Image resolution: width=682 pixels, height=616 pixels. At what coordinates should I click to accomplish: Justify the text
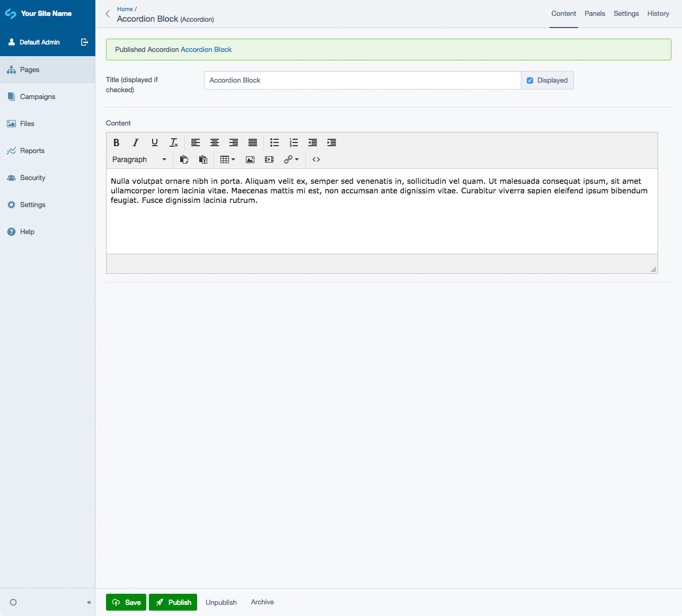(253, 142)
